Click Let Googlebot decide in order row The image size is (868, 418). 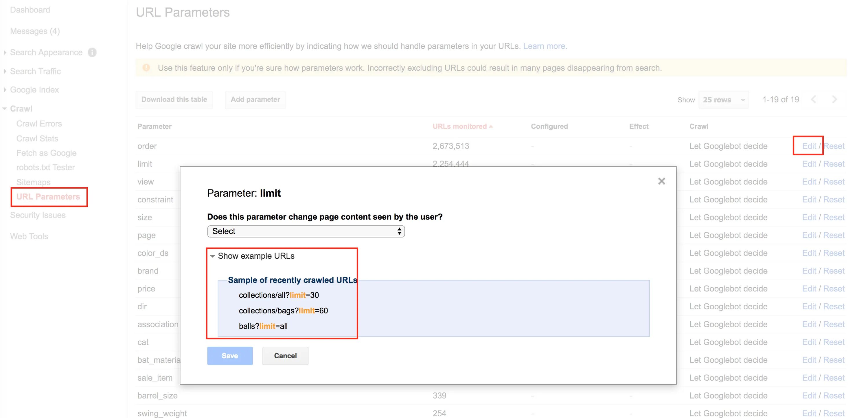coord(728,146)
